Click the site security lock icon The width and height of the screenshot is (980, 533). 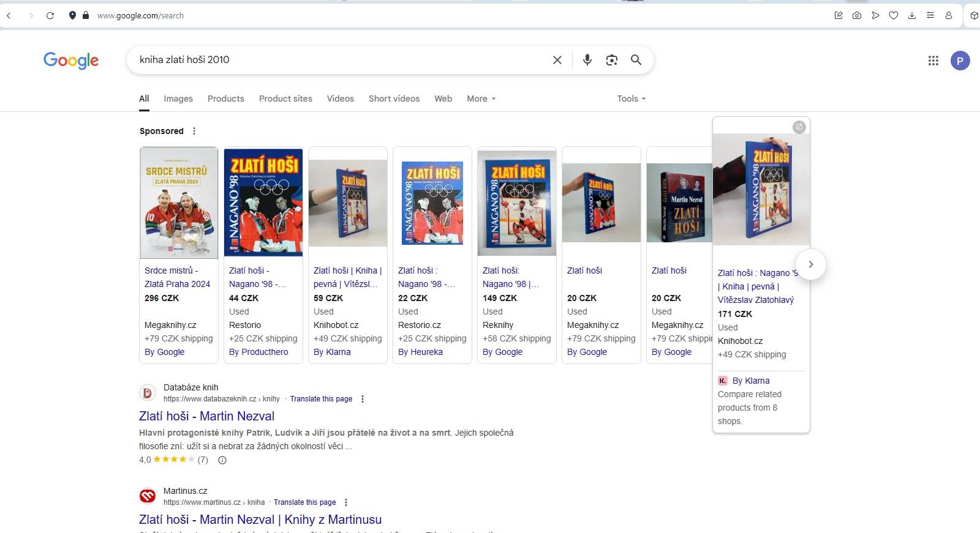(85, 15)
